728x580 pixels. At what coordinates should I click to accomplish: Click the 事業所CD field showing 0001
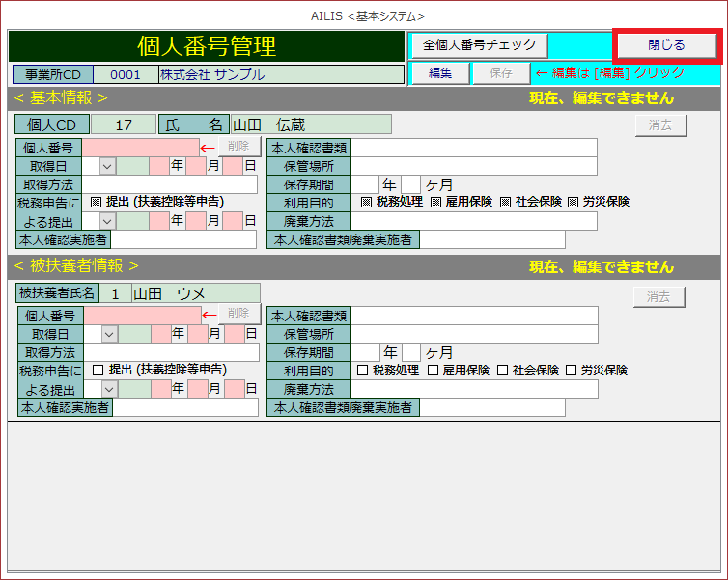126,74
